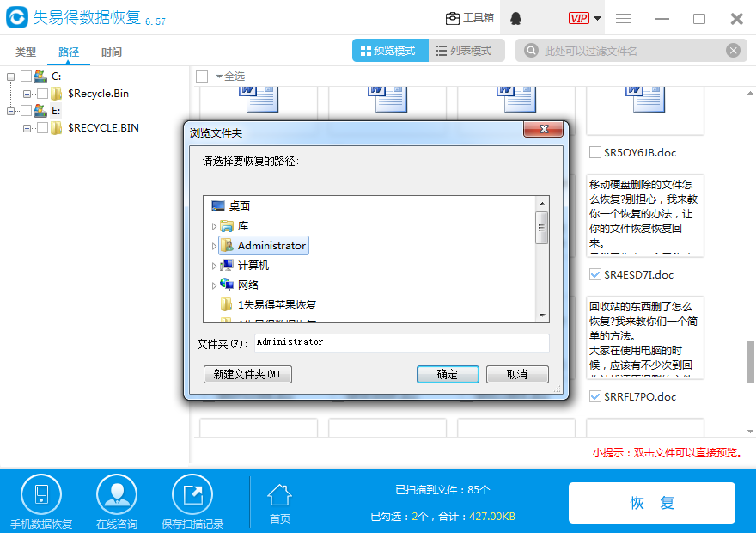Click the preview pane scroll-up arrow
This screenshot has width=756, height=533.
pyautogui.click(x=750, y=93)
